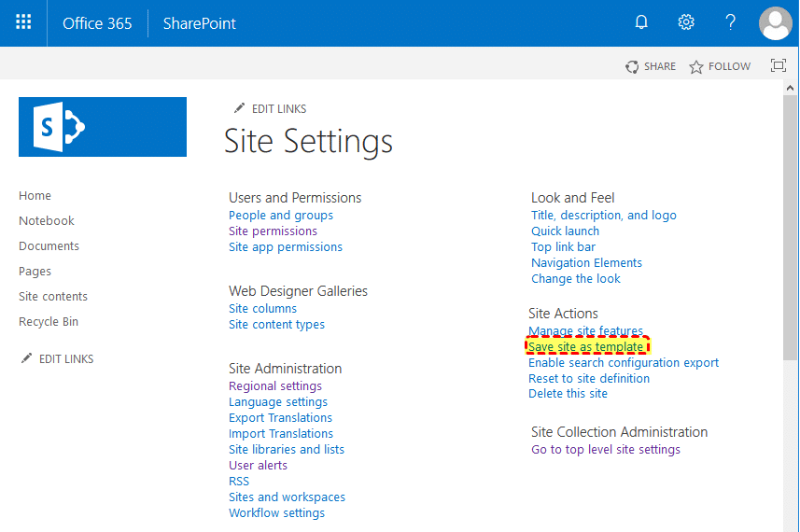
Task: Open Site contents in left navigation
Action: pyautogui.click(x=53, y=297)
